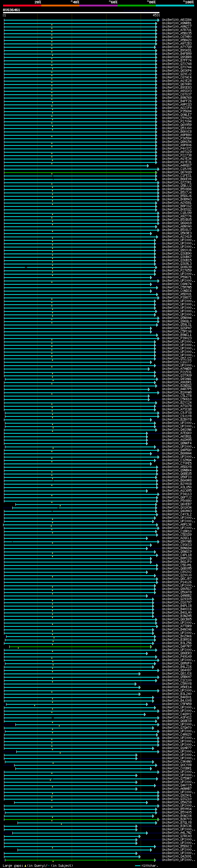Select hit UniRef100_Q7ZYR1
This screenshot has height=868, width=197.
point(177,182)
